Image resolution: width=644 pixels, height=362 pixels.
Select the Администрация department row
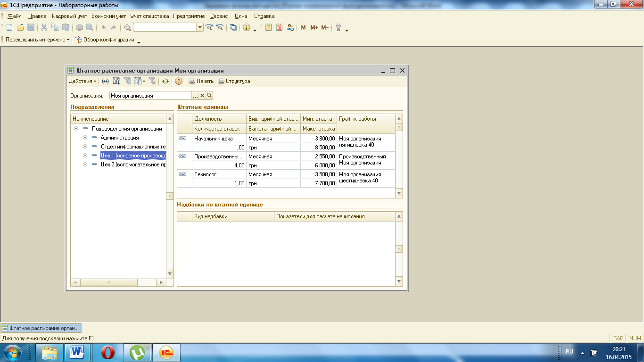[119, 138]
